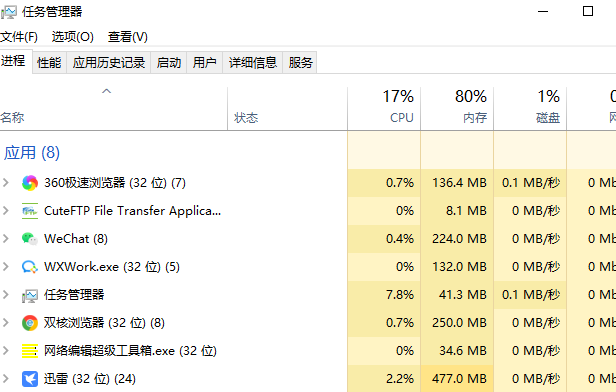Switch to the 启动 tab
The height and width of the screenshot is (392, 616).
tap(169, 62)
